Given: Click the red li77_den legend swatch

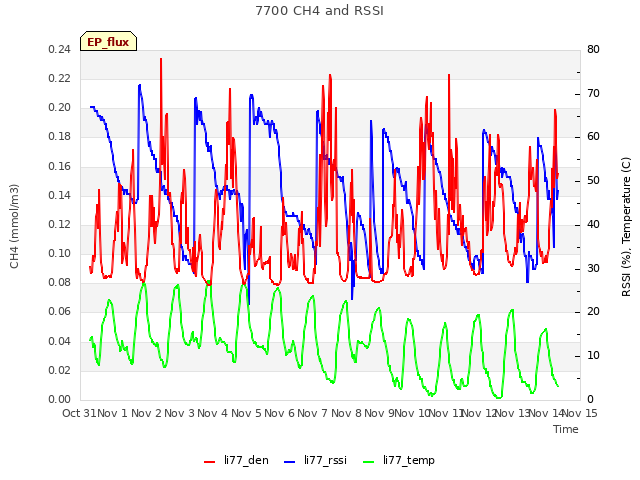Looking at the screenshot, I should tap(209, 462).
